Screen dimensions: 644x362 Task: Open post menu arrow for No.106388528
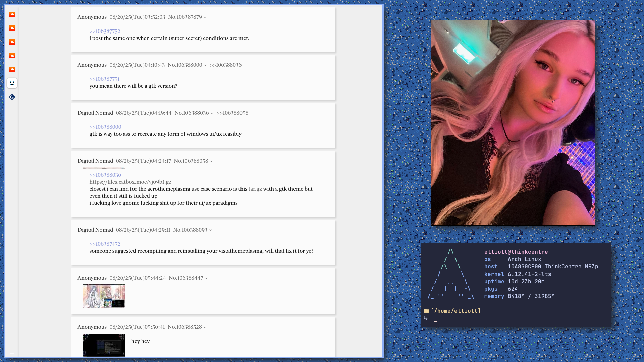pos(205,327)
